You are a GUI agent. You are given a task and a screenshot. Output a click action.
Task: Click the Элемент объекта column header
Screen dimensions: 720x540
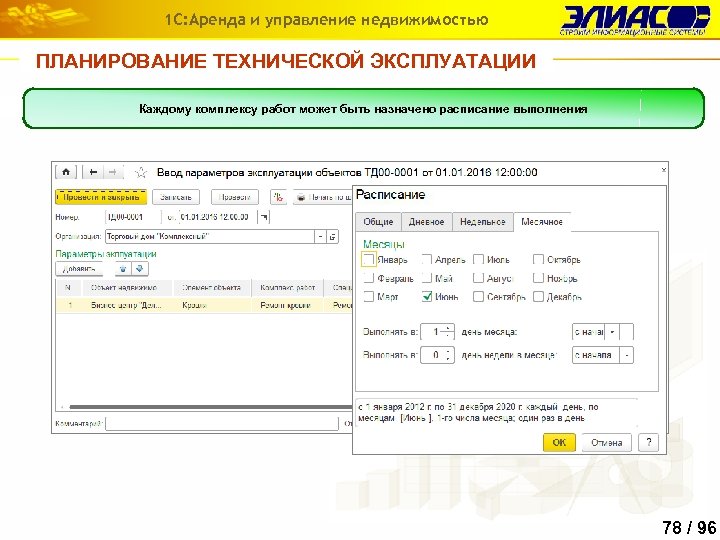(212, 288)
